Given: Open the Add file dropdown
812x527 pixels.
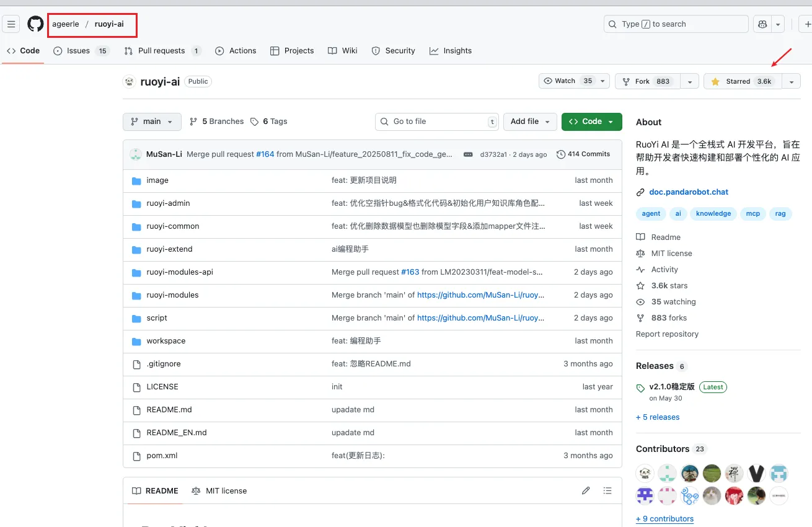Looking at the screenshot, I should pyautogui.click(x=531, y=122).
